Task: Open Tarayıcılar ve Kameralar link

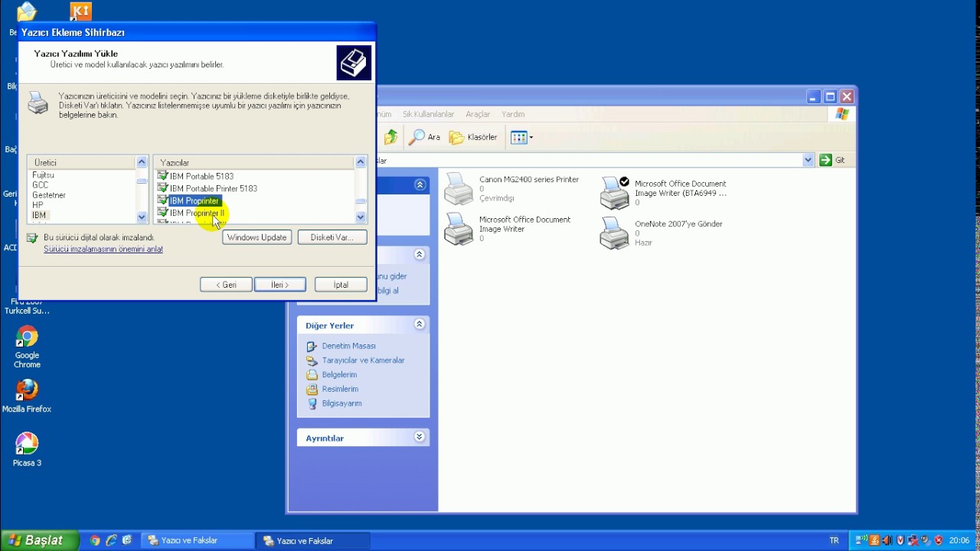Action: [363, 360]
